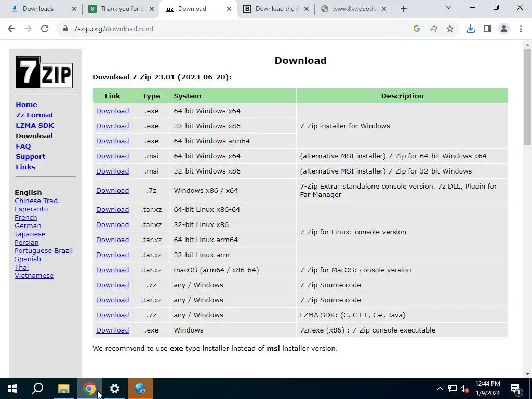Close the www.8kvideodc tab
Image resolution: width=532 pixels, height=399 pixels.
pyautogui.click(x=384, y=9)
